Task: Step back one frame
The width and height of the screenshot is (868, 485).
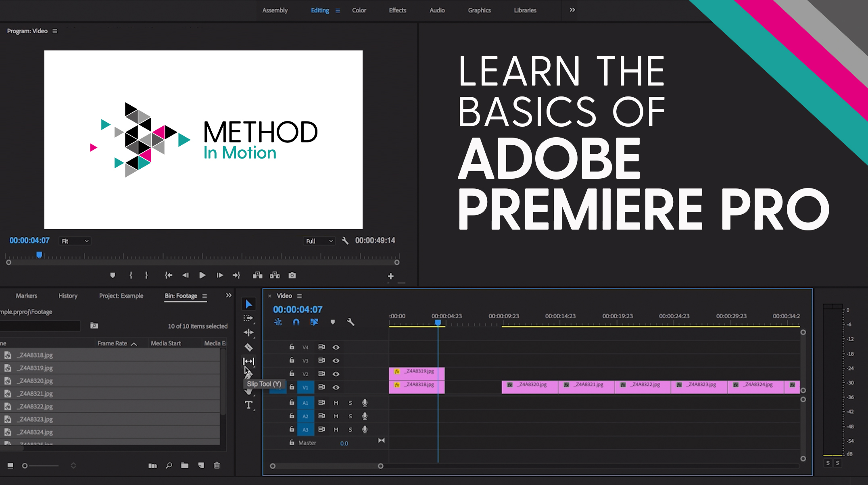Action: click(186, 275)
